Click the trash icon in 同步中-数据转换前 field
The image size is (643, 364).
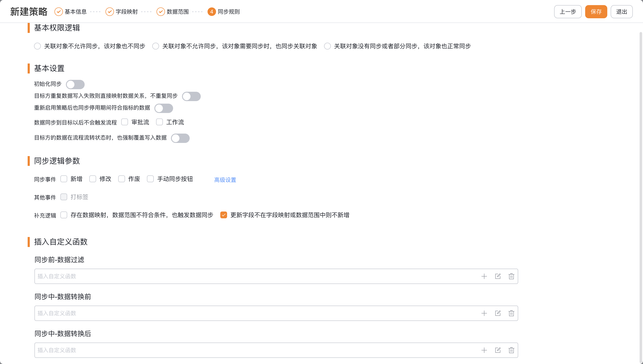(x=511, y=313)
